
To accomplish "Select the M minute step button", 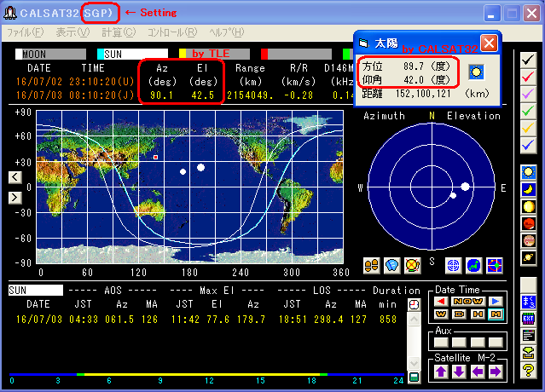I will (496, 314).
